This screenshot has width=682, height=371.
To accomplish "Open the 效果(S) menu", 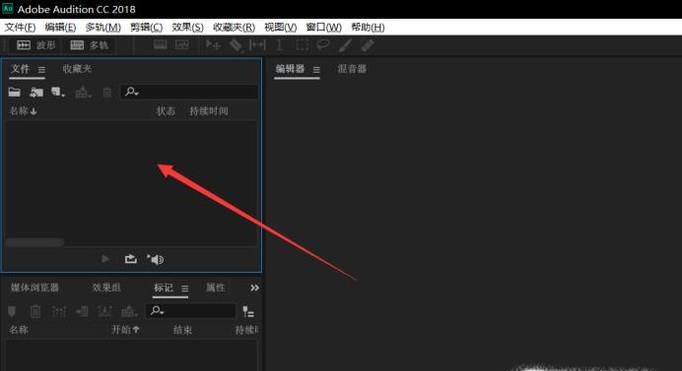I will [187, 27].
